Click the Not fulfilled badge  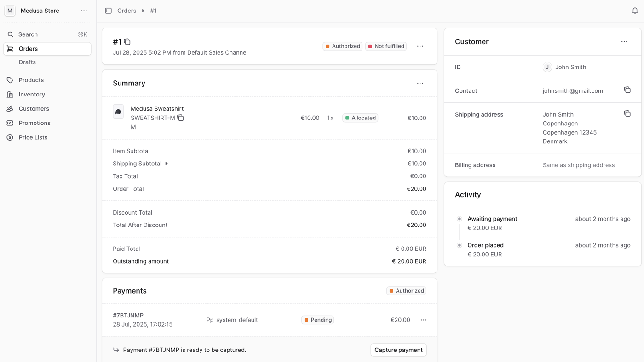[x=386, y=46]
